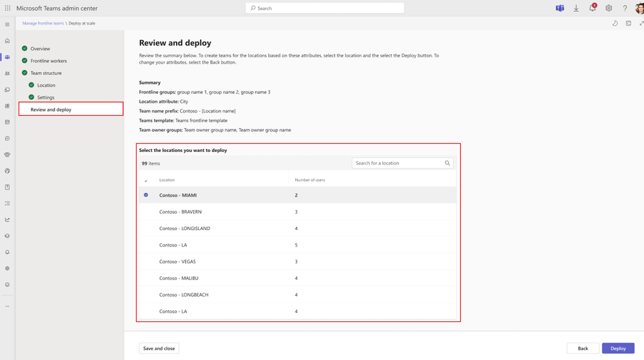Open the feedback smiley sidebar icon
This screenshot has height=360, width=644.
7,285
